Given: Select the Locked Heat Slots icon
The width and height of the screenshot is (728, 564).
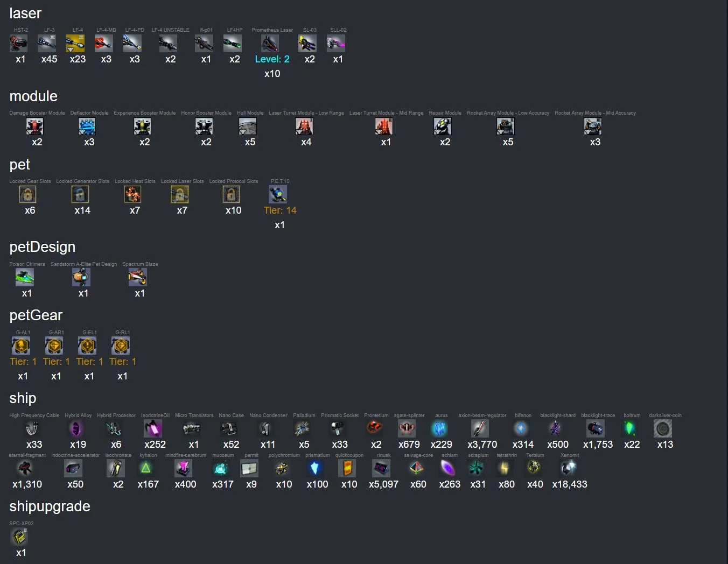Looking at the screenshot, I should tap(132, 194).
